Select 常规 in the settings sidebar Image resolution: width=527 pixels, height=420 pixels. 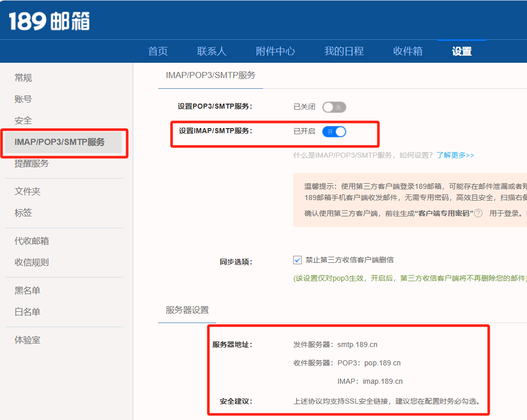pos(23,78)
